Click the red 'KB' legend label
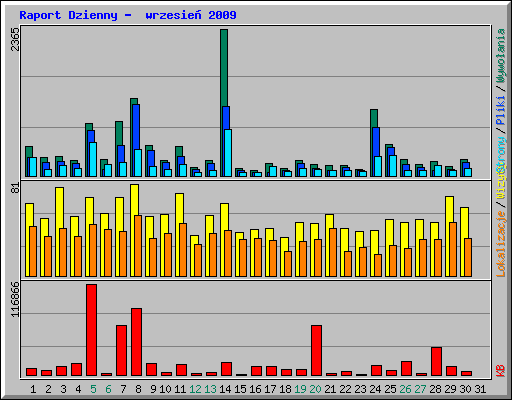Screen dimensions: 512x400 tap(501, 371)
